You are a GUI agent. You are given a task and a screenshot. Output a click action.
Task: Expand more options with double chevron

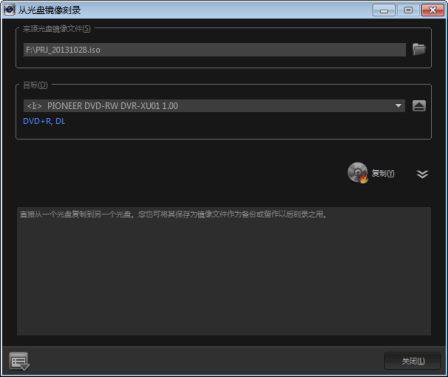pos(422,174)
